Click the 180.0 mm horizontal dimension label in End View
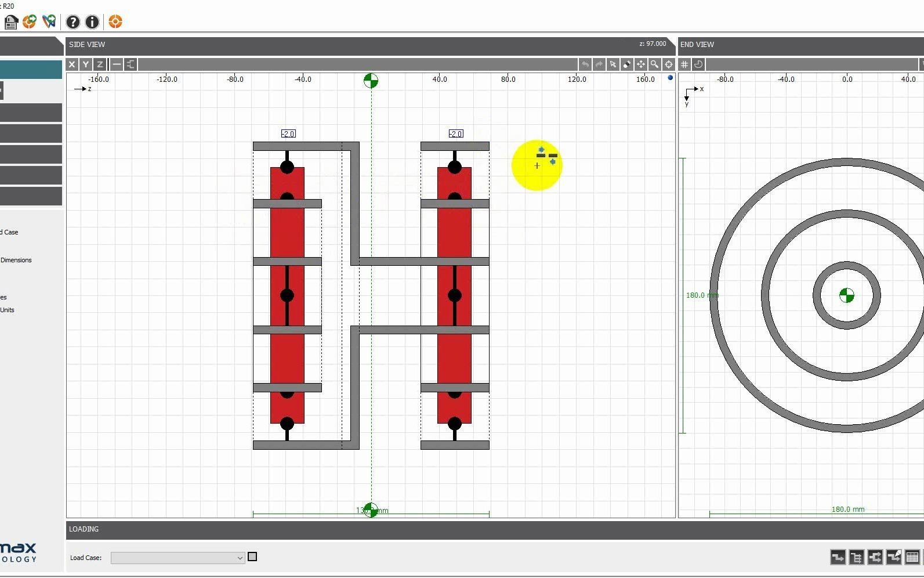 pos(848,510)
